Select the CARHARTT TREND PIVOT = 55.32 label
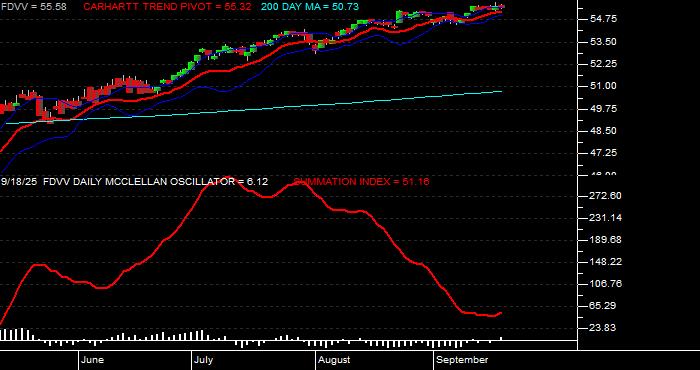The image size is (700, 370). coord(167,7)
